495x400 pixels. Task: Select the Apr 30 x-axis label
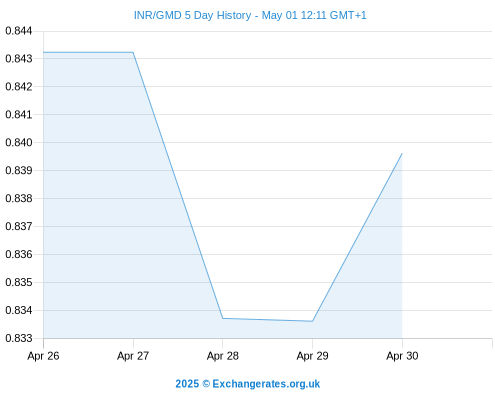(x=402, y=356)
